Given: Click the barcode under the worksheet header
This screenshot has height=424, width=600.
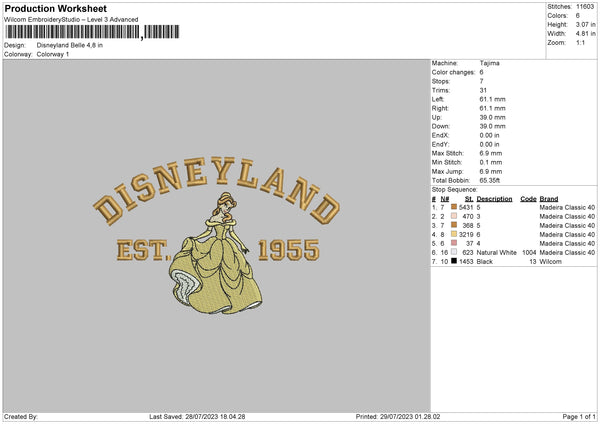Looking at the screenshot, I should coord(92,32).
